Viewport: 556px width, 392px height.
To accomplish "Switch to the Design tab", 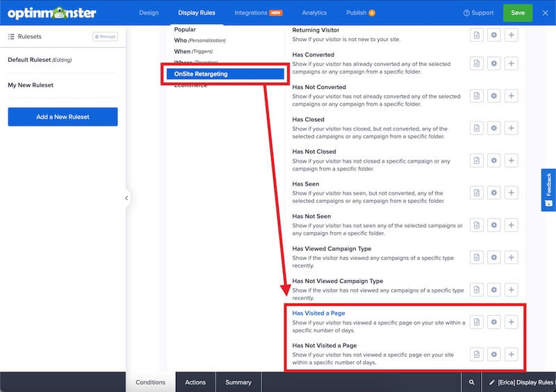I will click(x=149, y=13).
